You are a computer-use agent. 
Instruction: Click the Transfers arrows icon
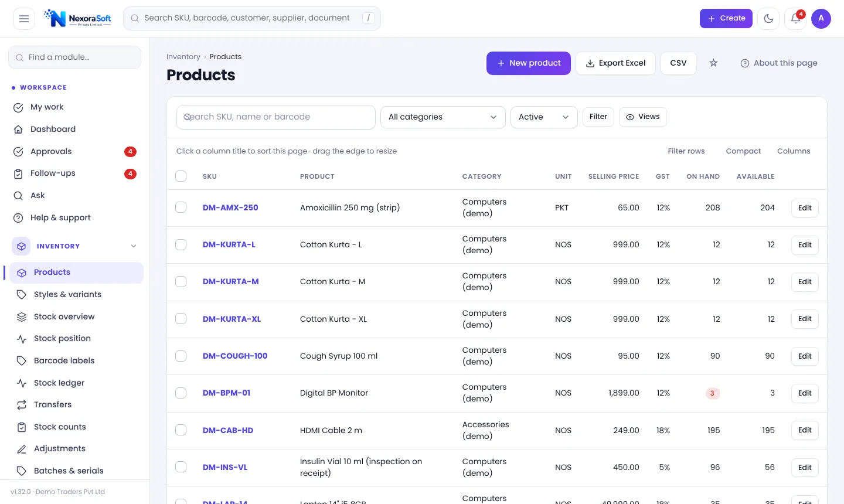[22, 405]
